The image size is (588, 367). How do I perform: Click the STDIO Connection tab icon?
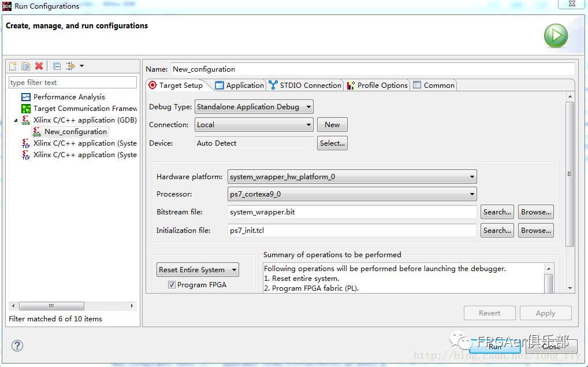[x=273, y=85]
